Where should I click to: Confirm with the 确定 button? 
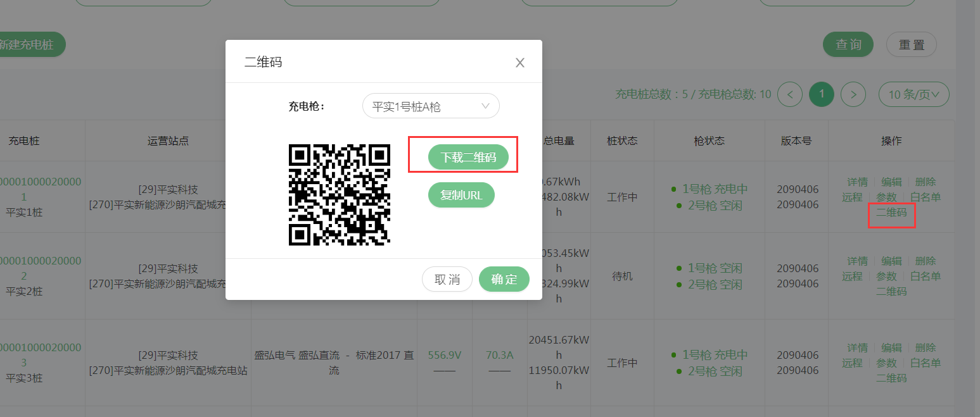[504, 279]
